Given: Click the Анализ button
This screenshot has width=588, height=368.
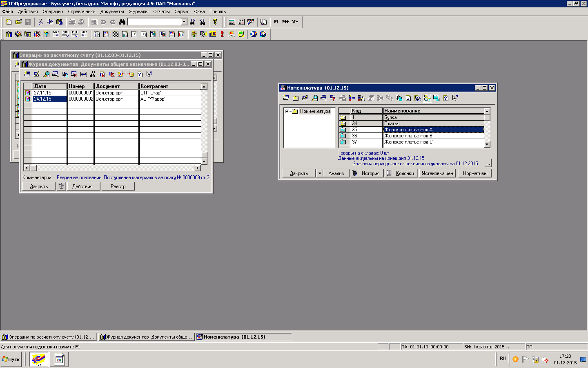Looking at the screenshot, I should pos(336,173).
